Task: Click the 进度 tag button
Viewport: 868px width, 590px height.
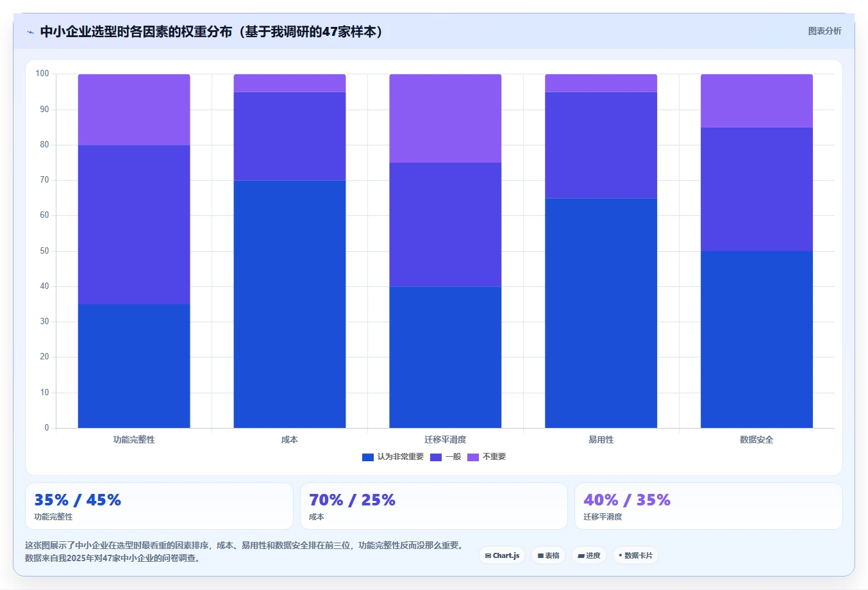Action: coord(589,555)
